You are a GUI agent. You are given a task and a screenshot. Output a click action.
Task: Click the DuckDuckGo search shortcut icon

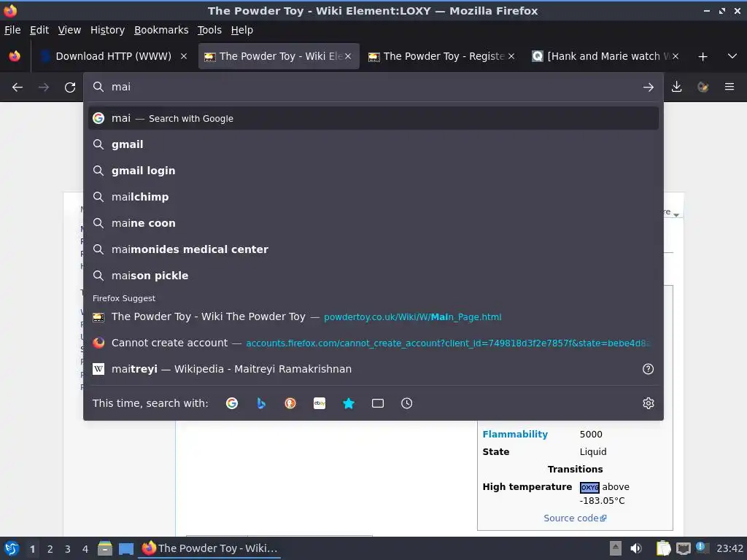(290, 403)
